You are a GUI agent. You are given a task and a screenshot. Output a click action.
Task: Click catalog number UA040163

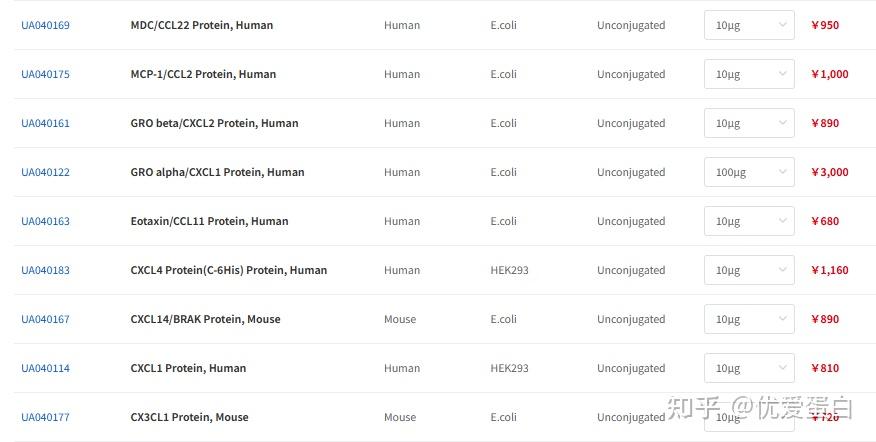tap(46, 221)
